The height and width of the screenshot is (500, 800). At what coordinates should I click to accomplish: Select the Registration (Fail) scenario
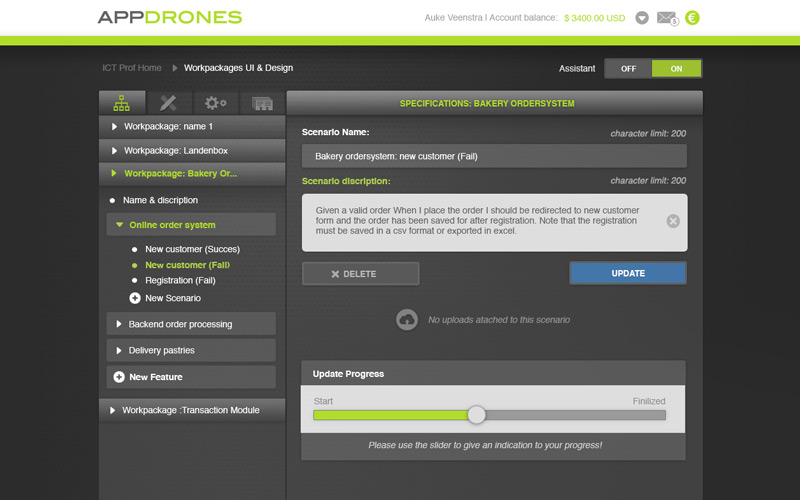click(x=180, y=281)
